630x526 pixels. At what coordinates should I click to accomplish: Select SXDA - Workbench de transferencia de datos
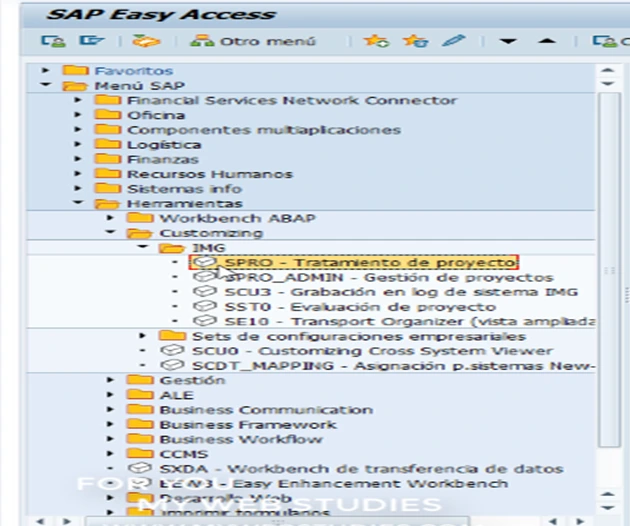345,469
